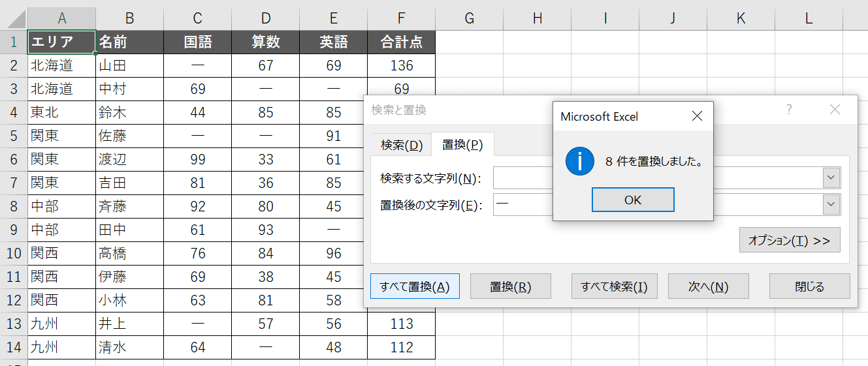Expand options with オプション(T) >> button

point(789,240)
